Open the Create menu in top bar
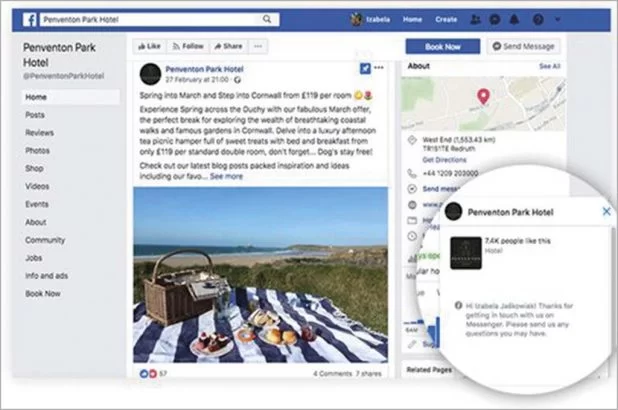This screenshot has width=618, height=410. click(x=446, y=19)
